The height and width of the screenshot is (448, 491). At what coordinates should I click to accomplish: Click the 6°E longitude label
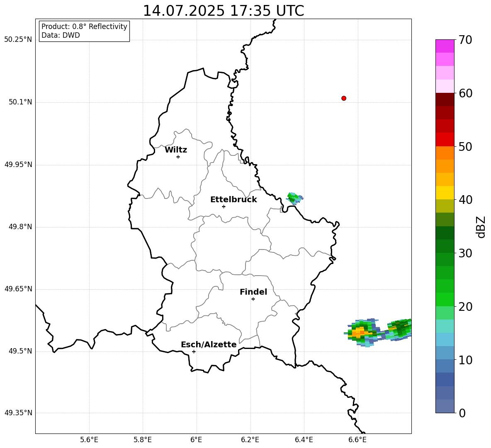196,440
